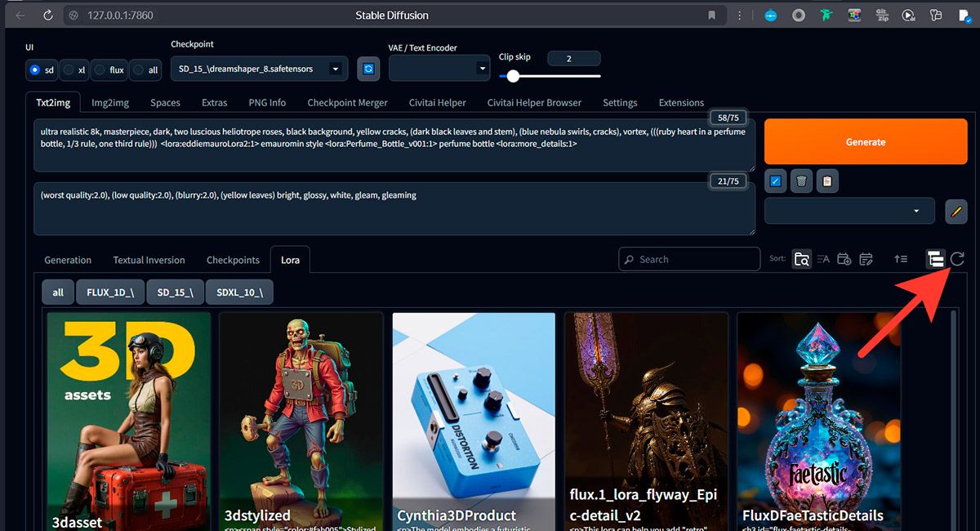980x531 pixels.
Task: Click the blue arrow icon under Generate
Action: pyautogui.click(x=776, y=181)
